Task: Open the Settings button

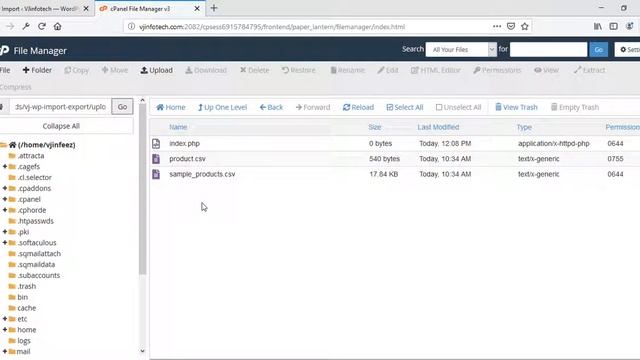Action: click(628, 49)
